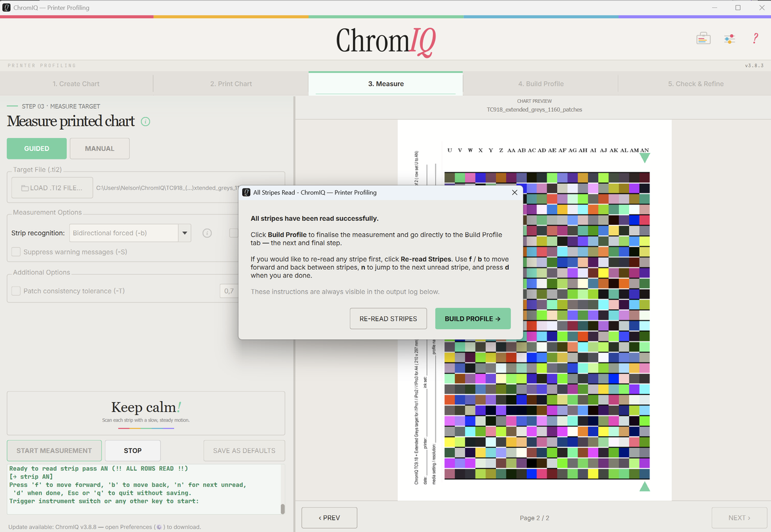Click START MEASUREMENT button
Image resolution: width=771 pixels, height=532 pixels.
[54, 450]
